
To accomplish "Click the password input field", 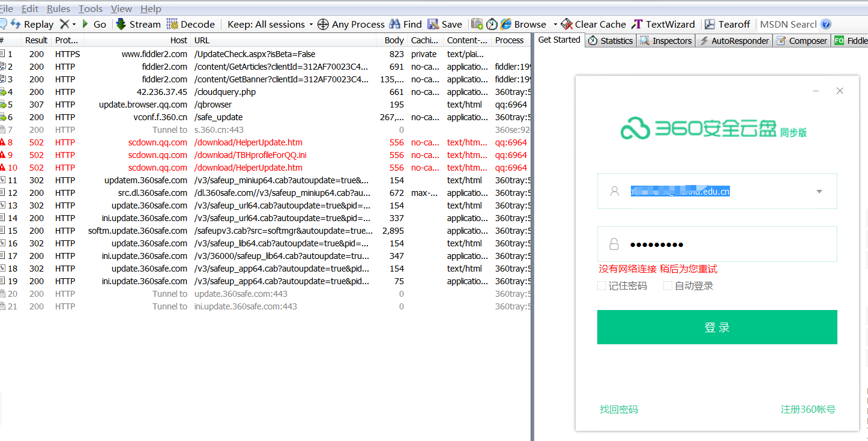I will pyautogui.click(x=717, y=244).
